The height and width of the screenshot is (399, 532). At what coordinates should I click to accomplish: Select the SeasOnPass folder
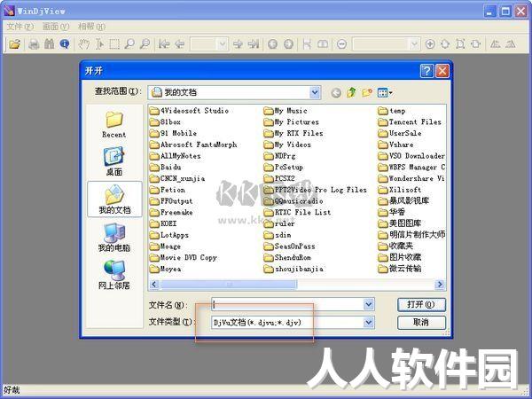pos(290,246)
